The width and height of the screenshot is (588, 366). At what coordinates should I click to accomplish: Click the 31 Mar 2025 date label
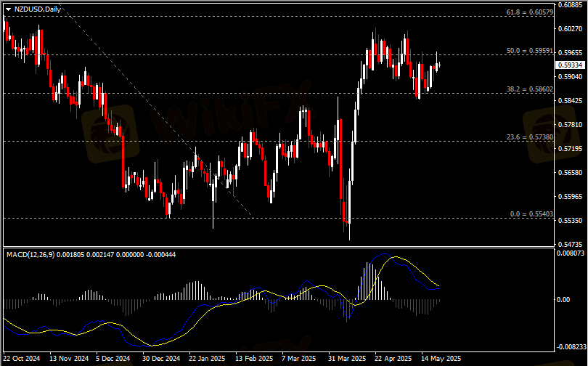[346, 359]
